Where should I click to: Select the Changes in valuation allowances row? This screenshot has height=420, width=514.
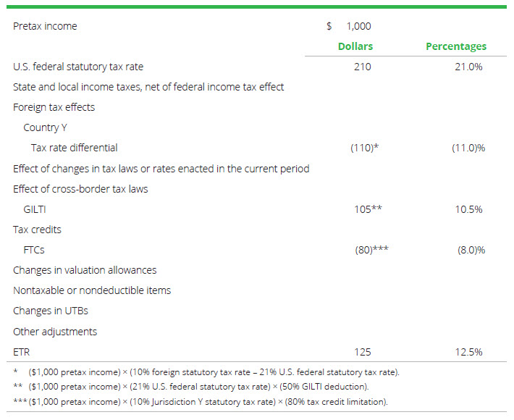85,270
